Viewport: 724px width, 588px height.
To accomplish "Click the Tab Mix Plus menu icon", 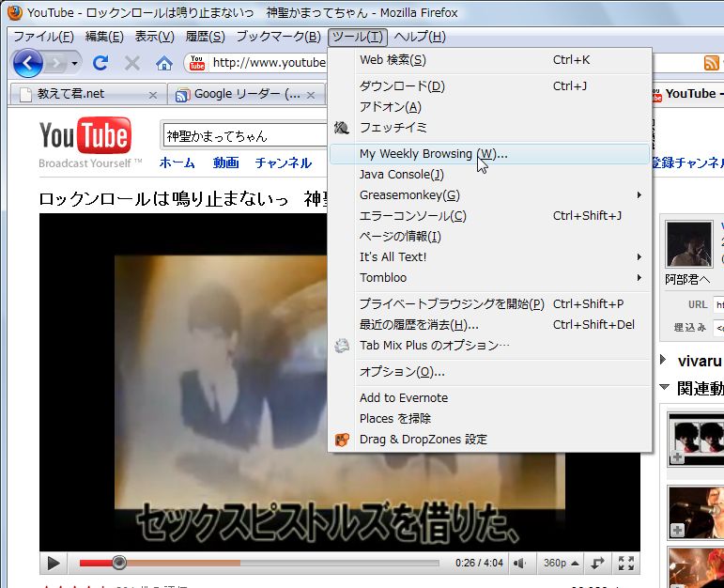I will tap(342, 345).
